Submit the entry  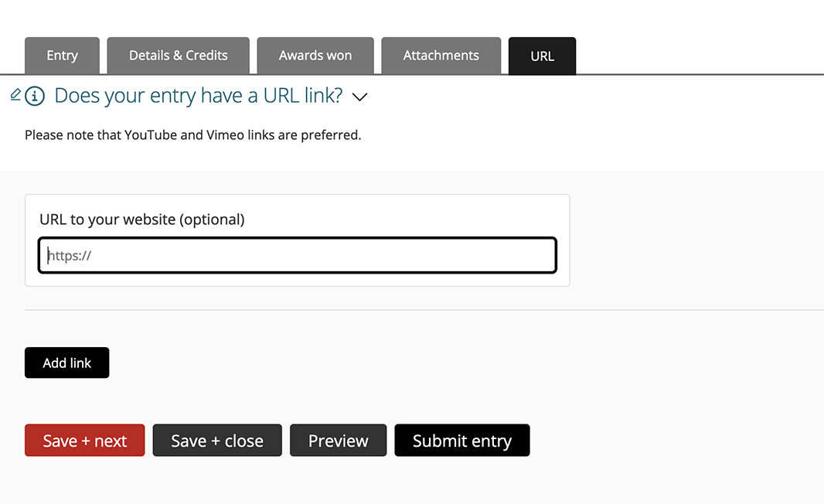pos(461,441)
